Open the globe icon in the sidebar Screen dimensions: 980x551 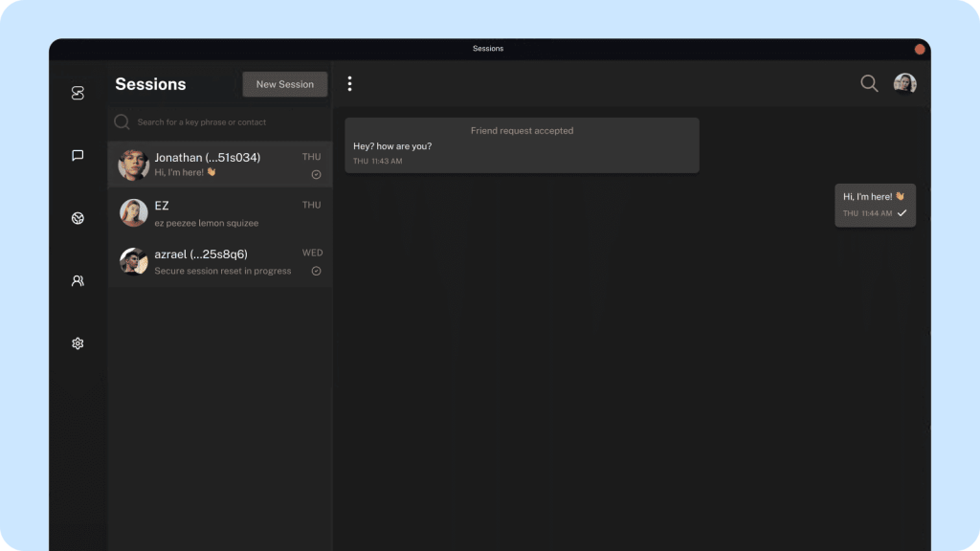[78, 218]
